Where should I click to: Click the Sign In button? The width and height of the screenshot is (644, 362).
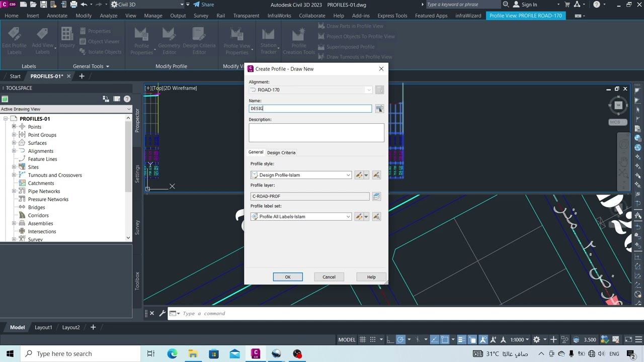coord(525,5)
